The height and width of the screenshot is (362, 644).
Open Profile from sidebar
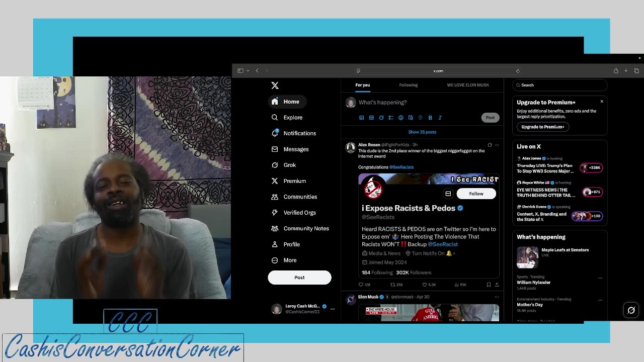pyautogui.click(x=286, y=244)
